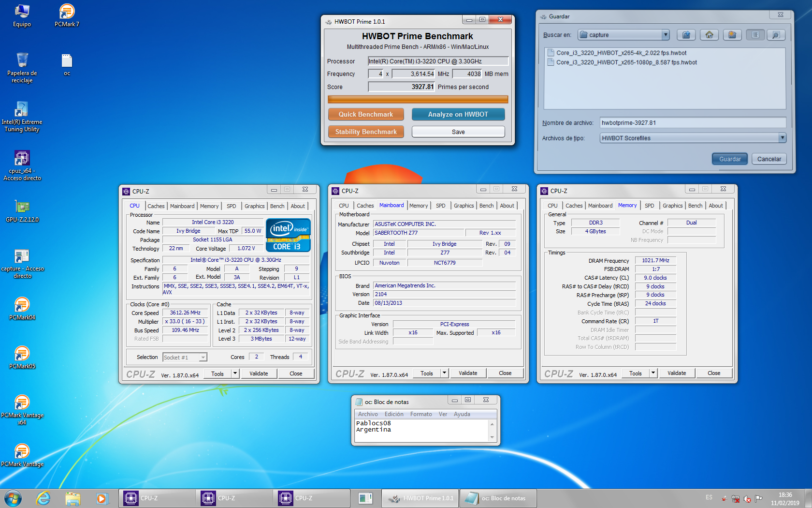The width and height of the screenshot is (812, 508).
Task: Open the Edición menu in Bloc de notas
Action: point(394,414)
